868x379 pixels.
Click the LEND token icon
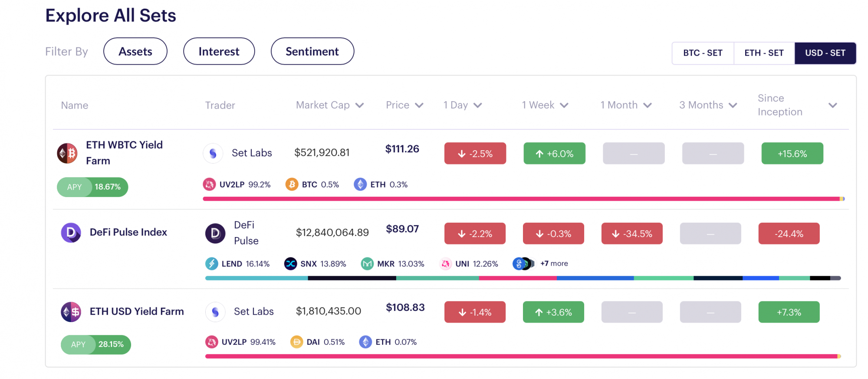[211, 264]
